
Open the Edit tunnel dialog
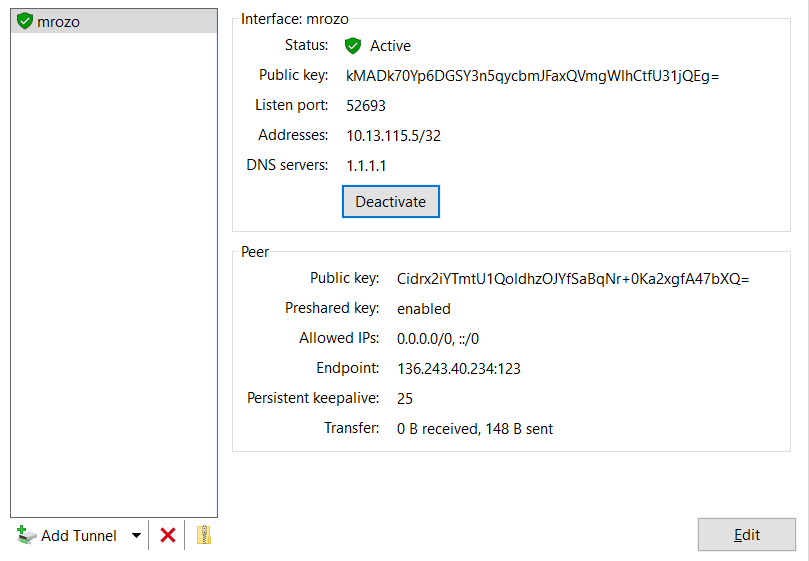click(x=746, y=535)
